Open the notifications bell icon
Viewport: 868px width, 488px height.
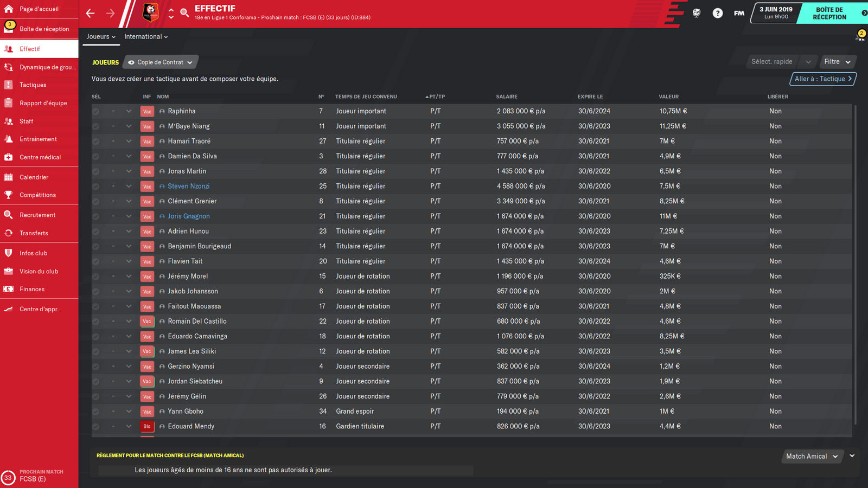click(860, 36)
